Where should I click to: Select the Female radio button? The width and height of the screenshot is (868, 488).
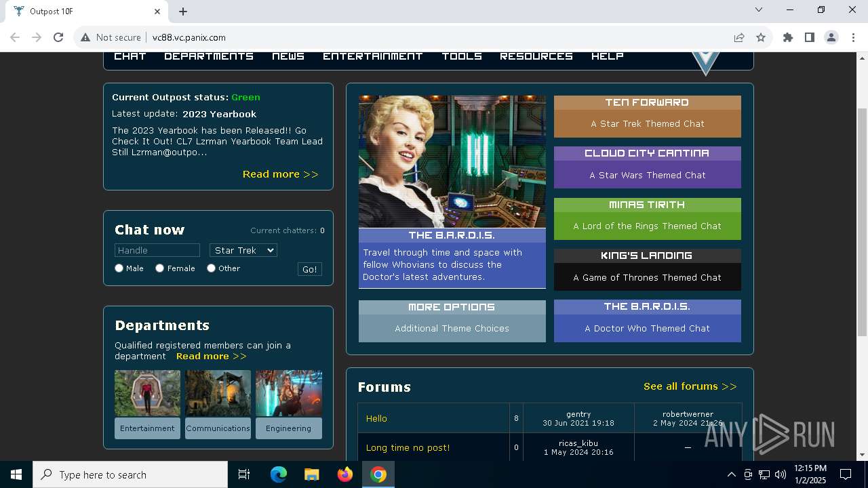pyautogui.click(x=160, y=268)
